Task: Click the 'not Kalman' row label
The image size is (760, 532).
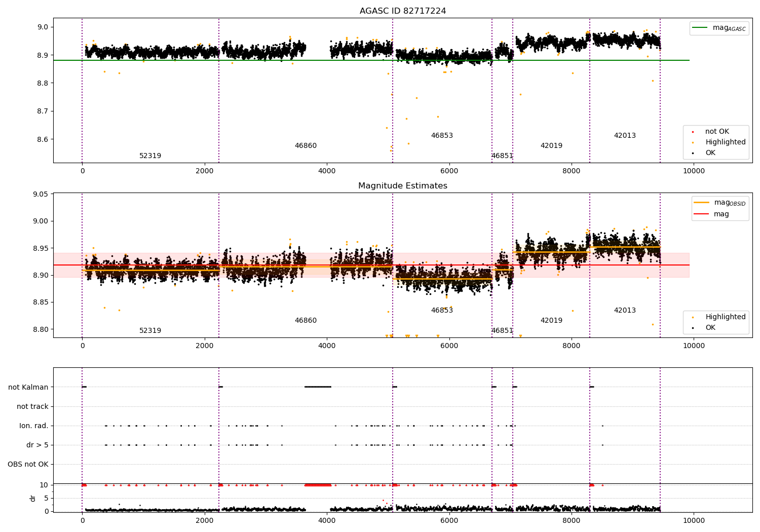Action: (x=28, y=387)
